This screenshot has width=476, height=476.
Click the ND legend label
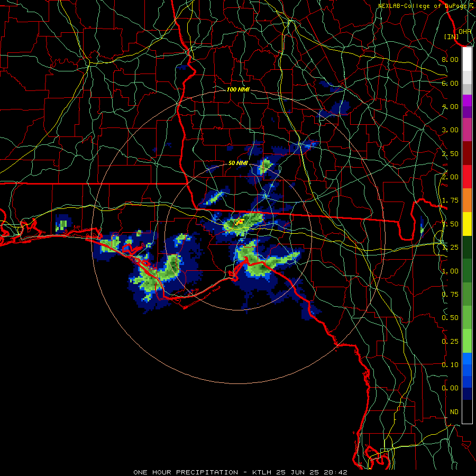[x=454, y=412]
